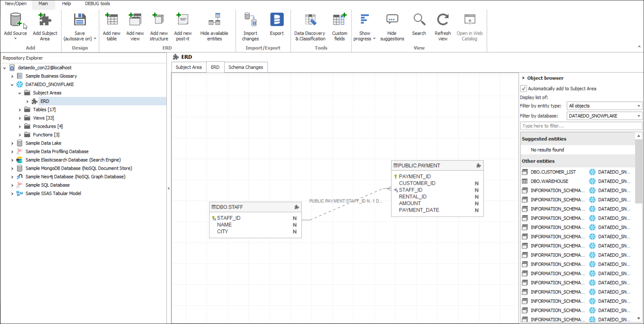Expand the Tables [17] folder
Viewport: 644px width, 324px height.
[20, 110]
